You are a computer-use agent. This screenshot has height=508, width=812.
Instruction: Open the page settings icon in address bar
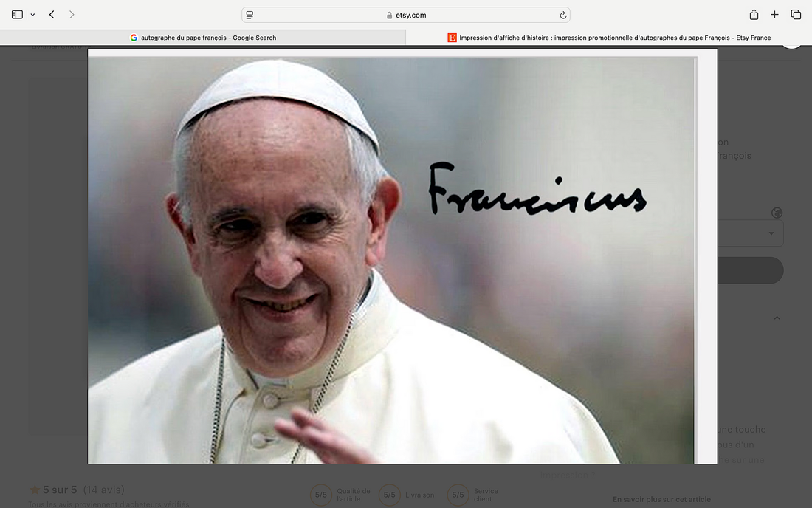pyautogui.click(x=250, y=15)
